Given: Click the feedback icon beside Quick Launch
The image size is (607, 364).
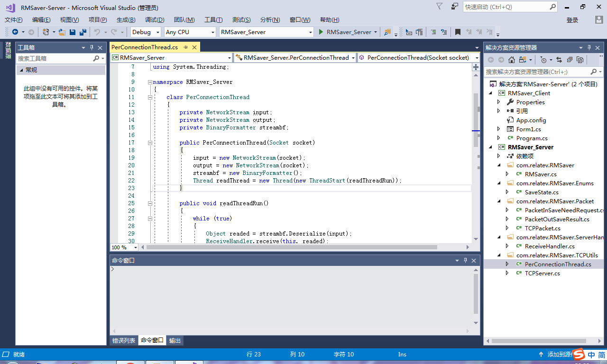Looking at the screenshot, I should [x=455, y=7].
